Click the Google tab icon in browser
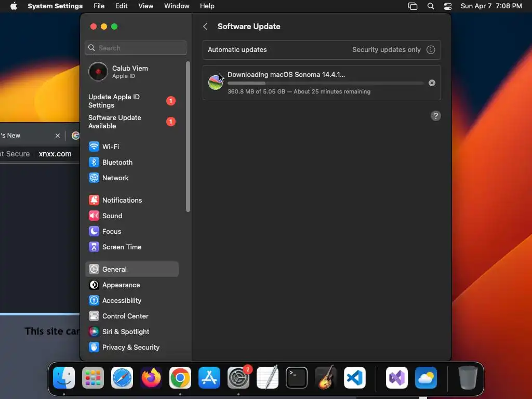The image size is (532, 399). click(x=75, y=136)
